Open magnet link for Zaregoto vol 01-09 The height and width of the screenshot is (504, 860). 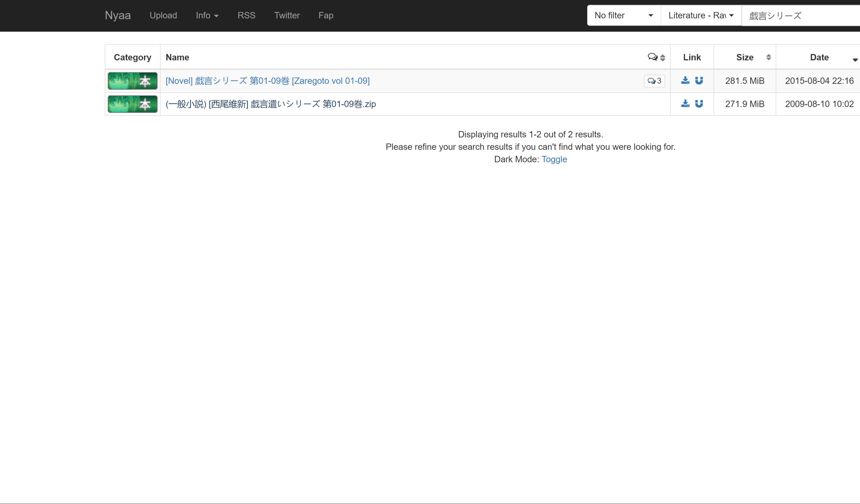coord(699,80)
